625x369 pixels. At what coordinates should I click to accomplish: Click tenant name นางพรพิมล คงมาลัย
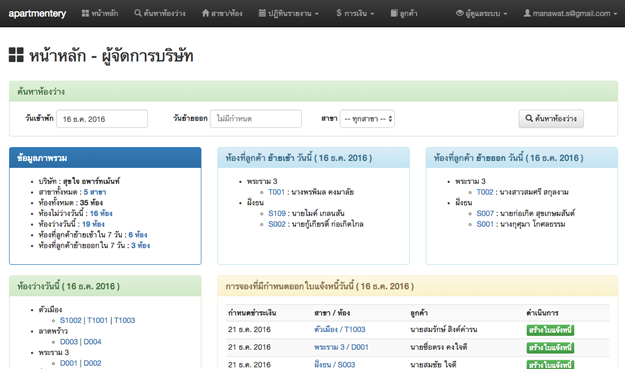pyautogui.click(x=322, y=192)
